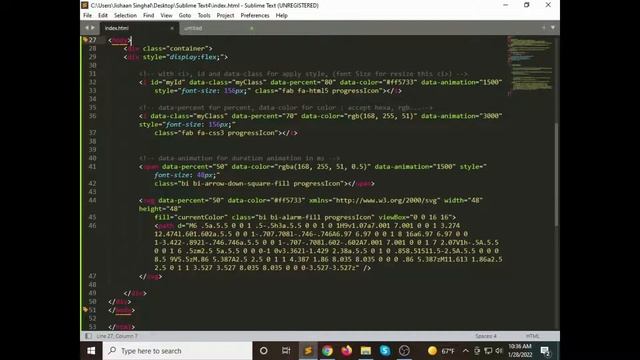Click the xmlns w3.org svg URL text
Screen dimensions: 640x360
(x=386, y=200)
